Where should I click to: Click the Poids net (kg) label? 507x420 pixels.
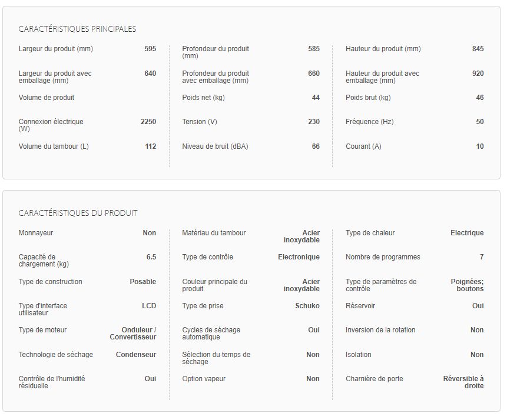pyautogui.click(x=203, y=98)
